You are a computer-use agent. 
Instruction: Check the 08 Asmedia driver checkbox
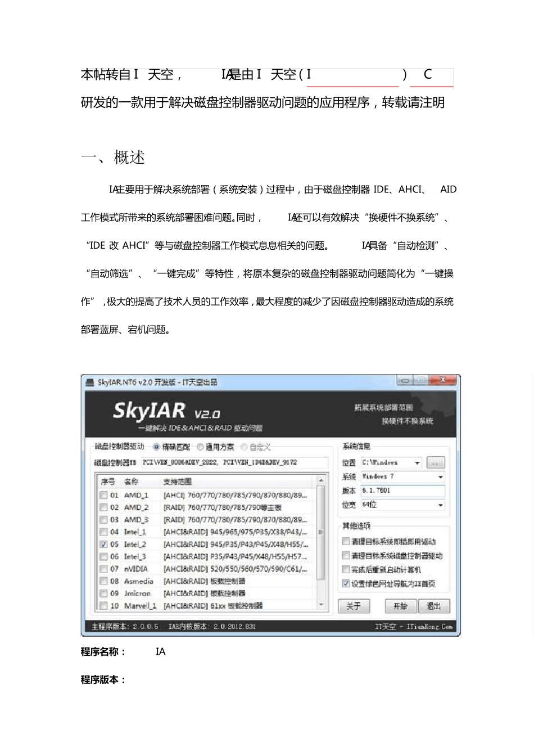[103, 582]
